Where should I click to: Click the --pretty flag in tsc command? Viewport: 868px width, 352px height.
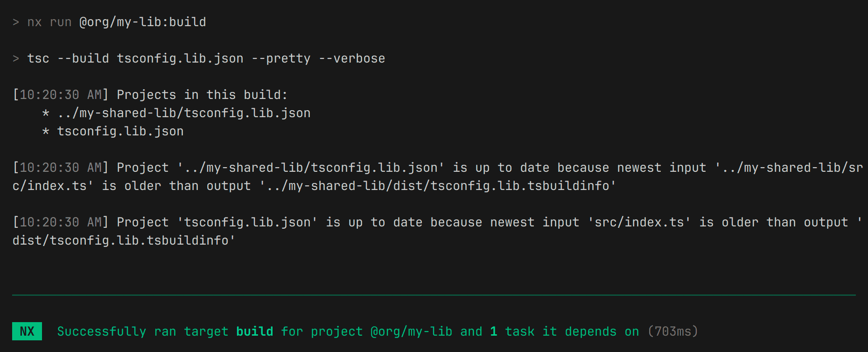(x=281, y=58)
